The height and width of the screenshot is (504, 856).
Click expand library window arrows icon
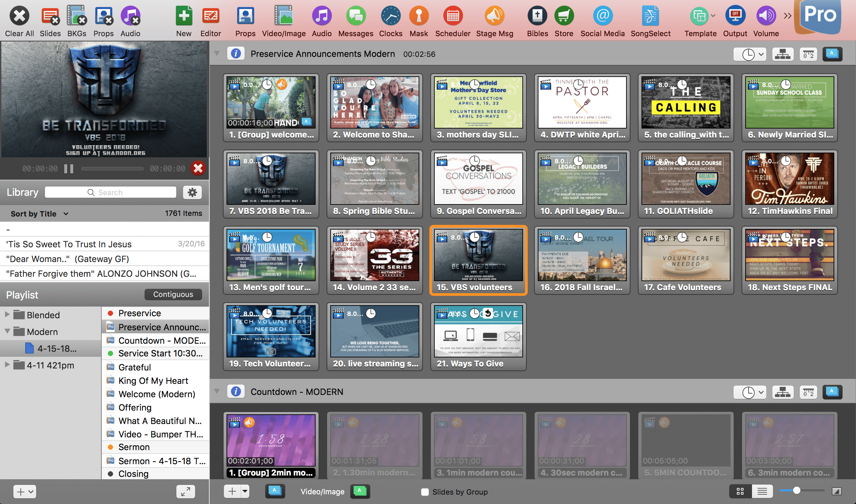(x=185, y=491)
